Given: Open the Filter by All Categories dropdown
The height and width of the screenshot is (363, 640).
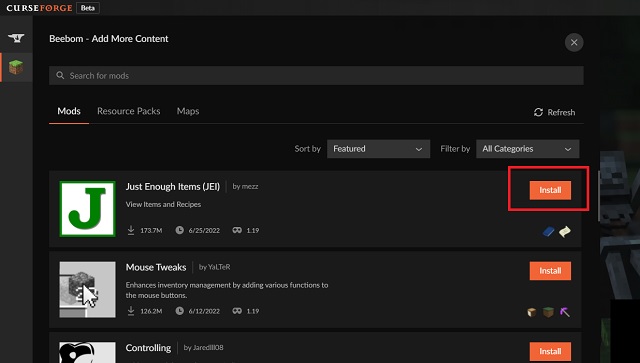Looking at the screenshot, I should [527, 149].
